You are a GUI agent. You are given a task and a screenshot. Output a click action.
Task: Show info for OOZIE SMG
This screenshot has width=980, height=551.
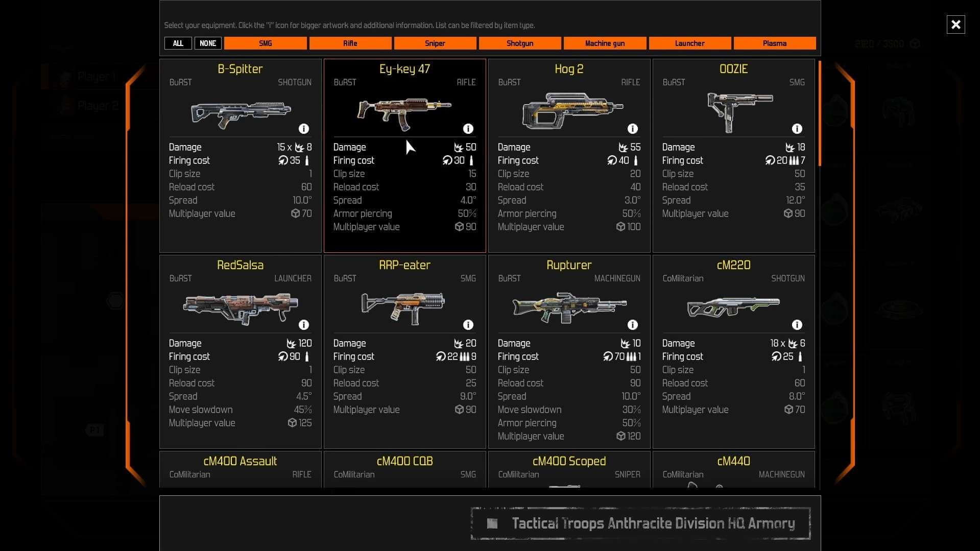click(797, 129)
